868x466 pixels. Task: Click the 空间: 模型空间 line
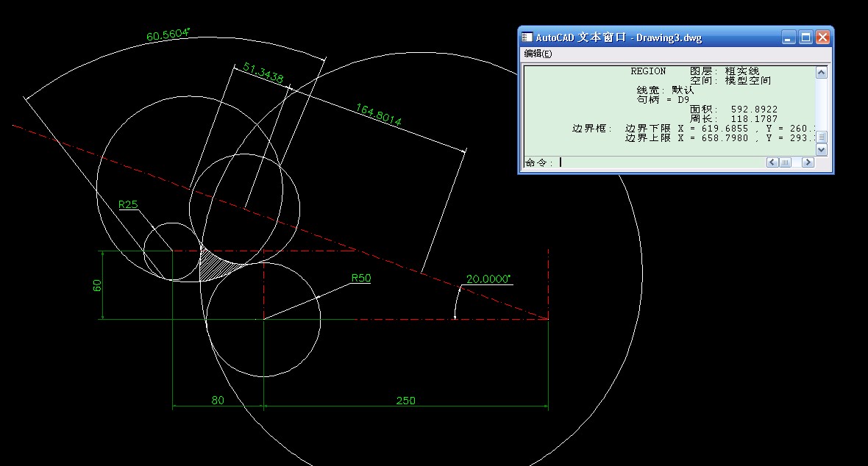point(730,81)
